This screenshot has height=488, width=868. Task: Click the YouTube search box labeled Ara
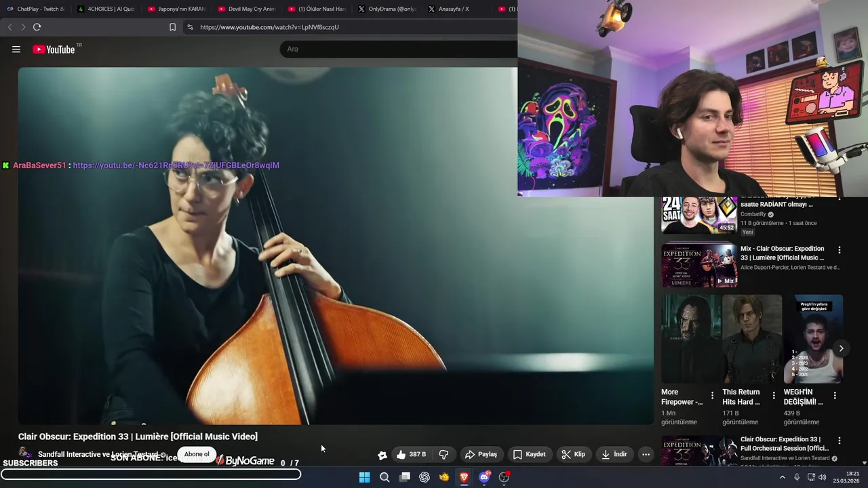click(399, 49)
